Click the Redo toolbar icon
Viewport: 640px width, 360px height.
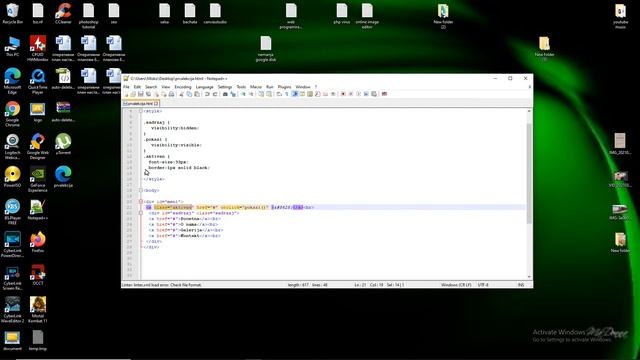(x=215, y=94)
